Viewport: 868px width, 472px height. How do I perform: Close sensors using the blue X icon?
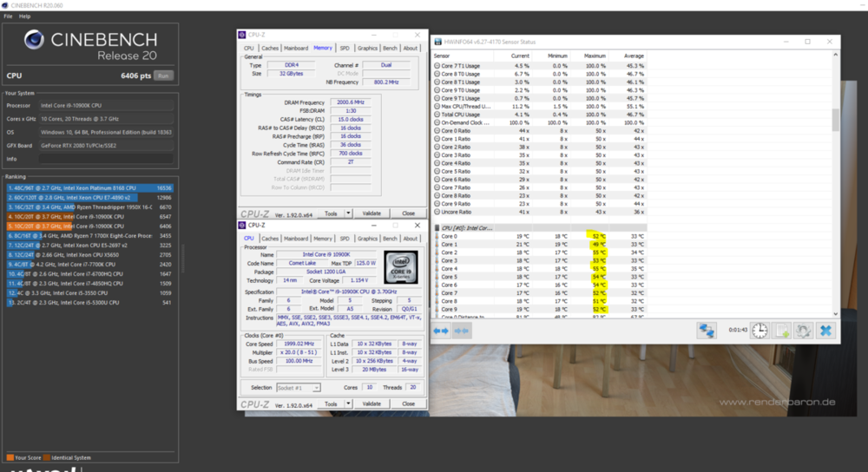click(825, 331)
